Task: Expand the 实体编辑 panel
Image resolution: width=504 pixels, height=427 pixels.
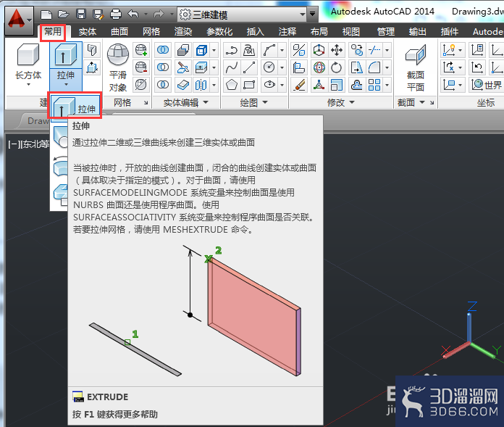Action: [186, 103]
